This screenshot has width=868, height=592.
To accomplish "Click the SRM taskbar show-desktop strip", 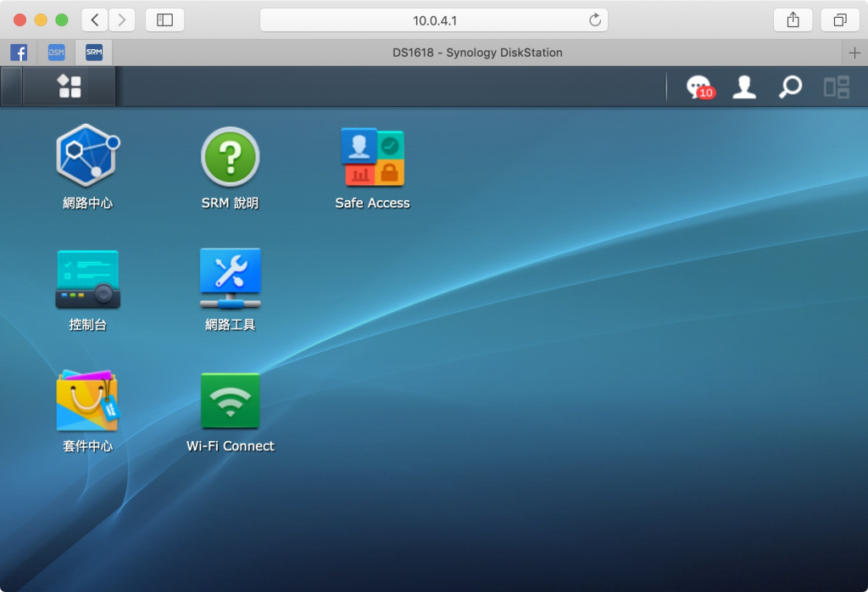I will tap(11, 87).
